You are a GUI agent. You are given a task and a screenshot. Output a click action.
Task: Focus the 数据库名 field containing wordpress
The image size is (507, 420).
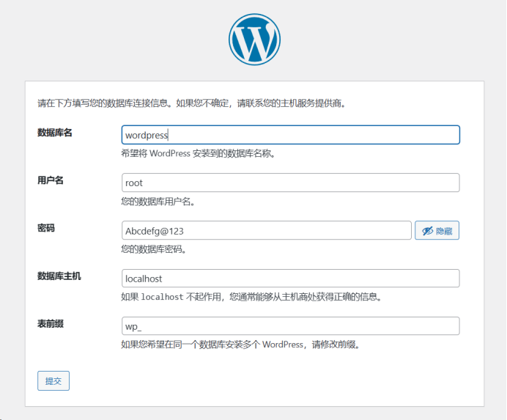pos(290,135)
